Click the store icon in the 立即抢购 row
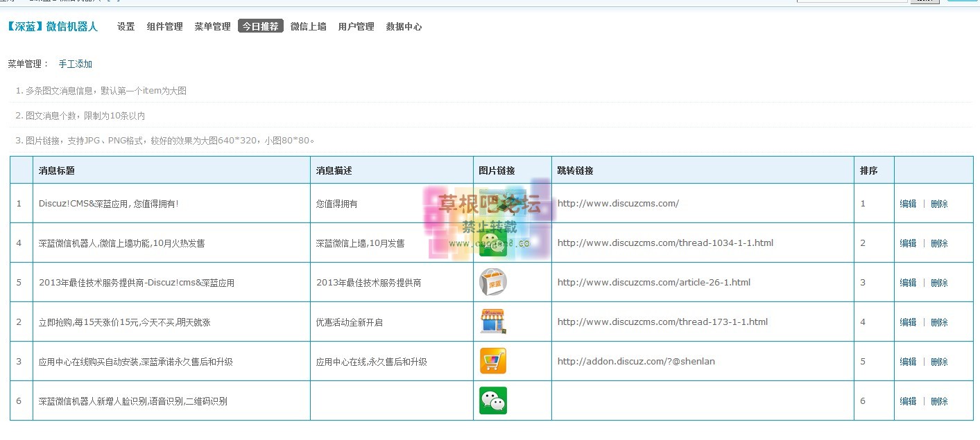The height and width of the screenshot is (440, 980). (x=493, y=322)
